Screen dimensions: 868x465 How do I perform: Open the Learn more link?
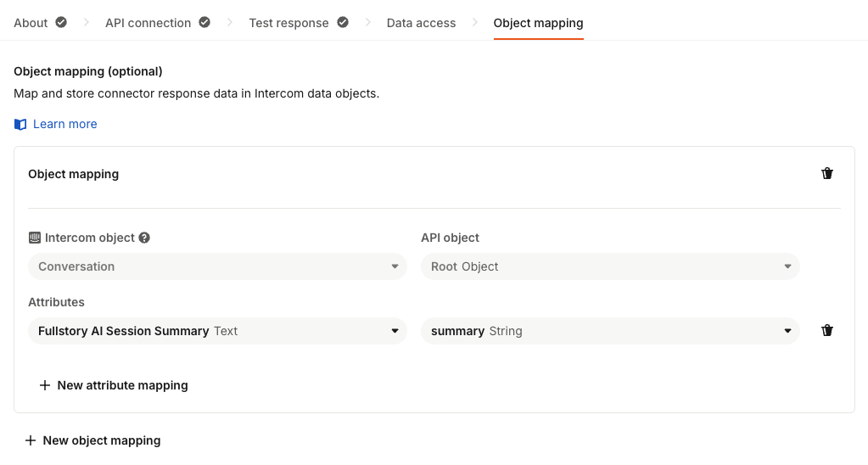click(65, 124)
